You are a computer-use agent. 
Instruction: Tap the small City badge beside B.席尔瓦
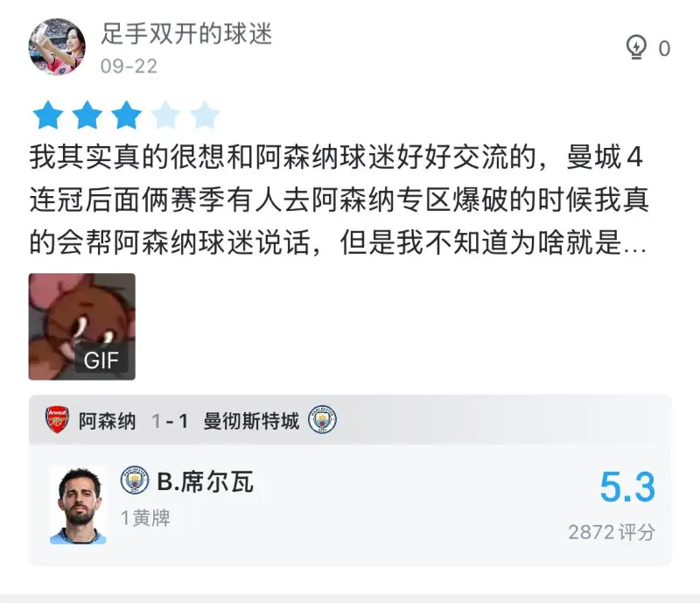click(x=135, y=480)
